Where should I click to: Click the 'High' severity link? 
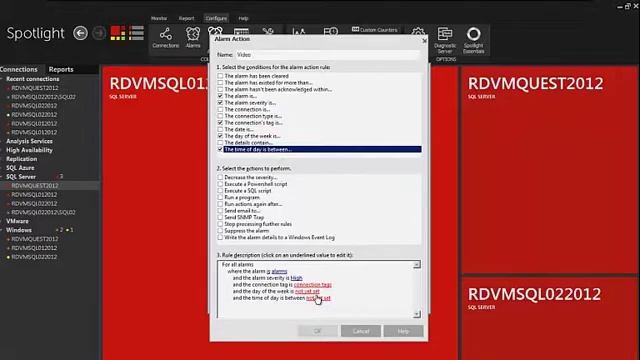[x=296, y=278]
